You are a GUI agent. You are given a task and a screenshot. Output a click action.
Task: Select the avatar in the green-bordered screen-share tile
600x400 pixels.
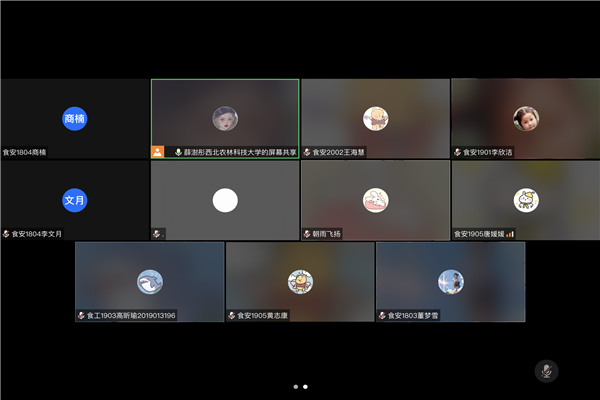click(225, 118)
